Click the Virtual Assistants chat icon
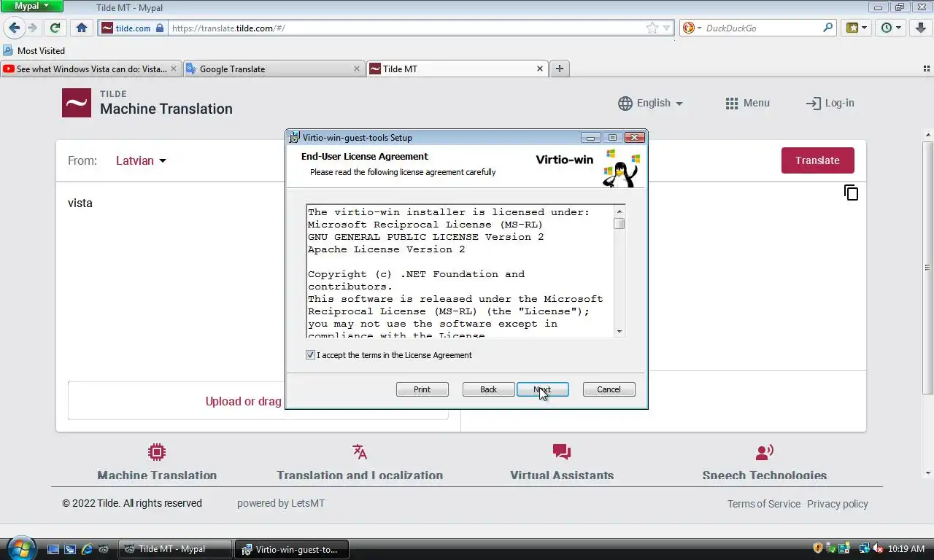 [562, 452]
